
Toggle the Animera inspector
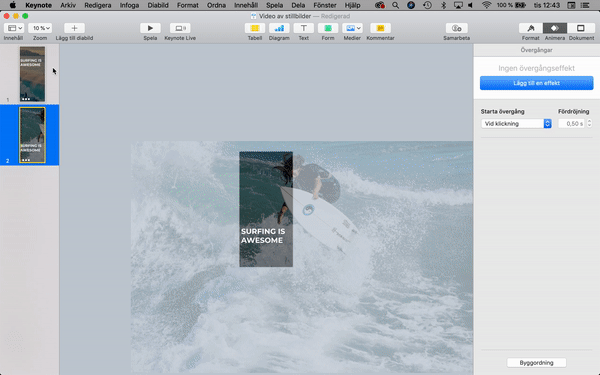coord(555,28)
